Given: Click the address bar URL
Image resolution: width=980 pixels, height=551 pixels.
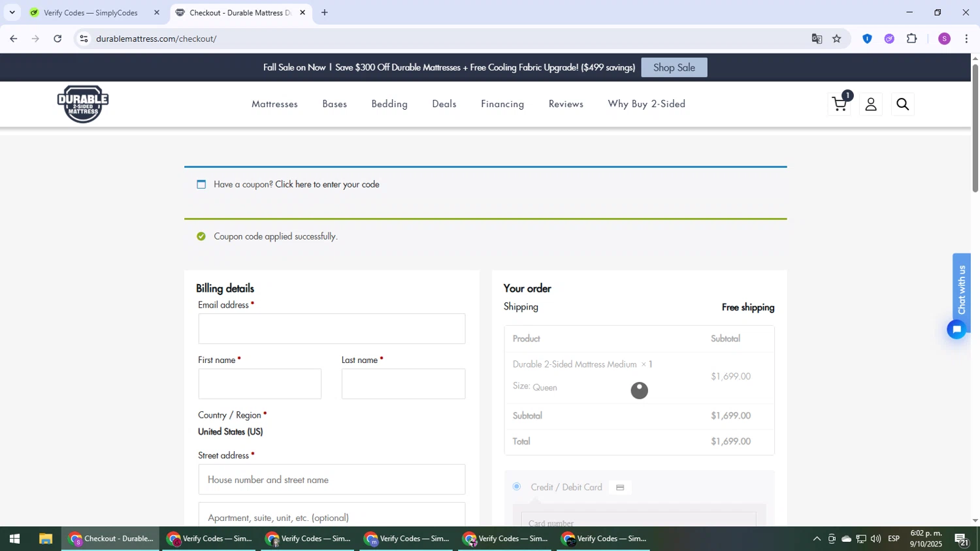Looking at the screenshot, I should pos(156,39).
